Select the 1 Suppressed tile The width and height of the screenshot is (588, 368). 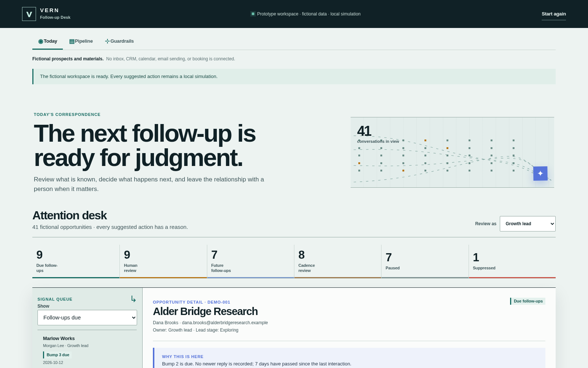[512, 262]
